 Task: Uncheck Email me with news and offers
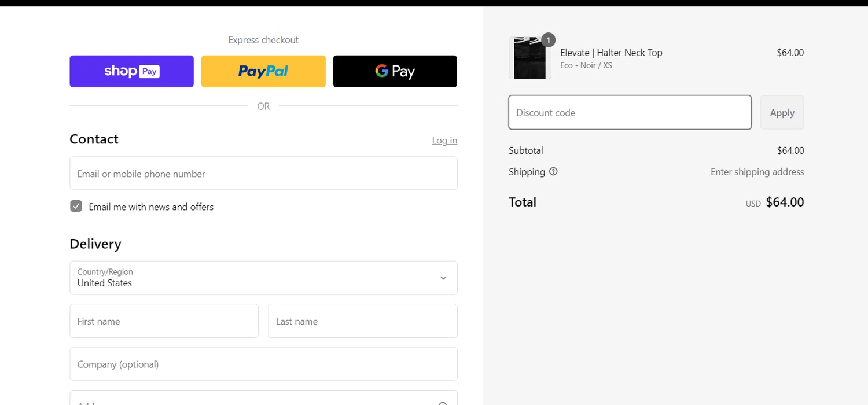76,207
